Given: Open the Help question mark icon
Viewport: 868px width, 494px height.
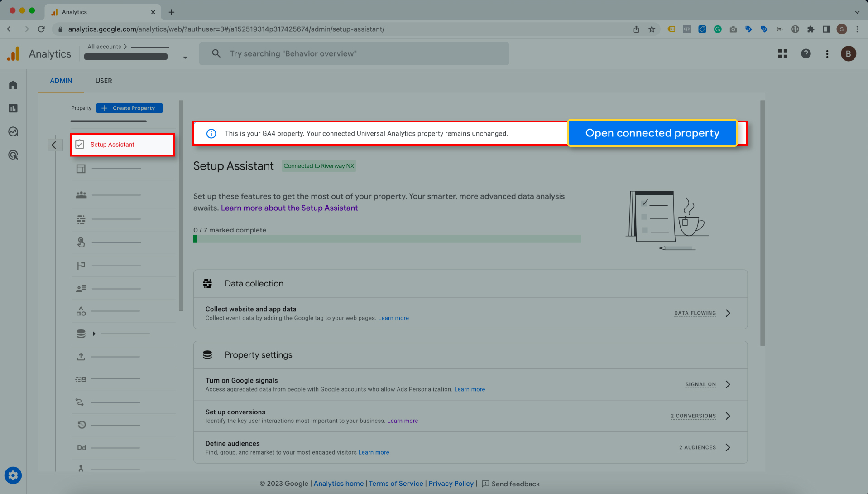Looking at the screenshot, I should pos(806,53).
